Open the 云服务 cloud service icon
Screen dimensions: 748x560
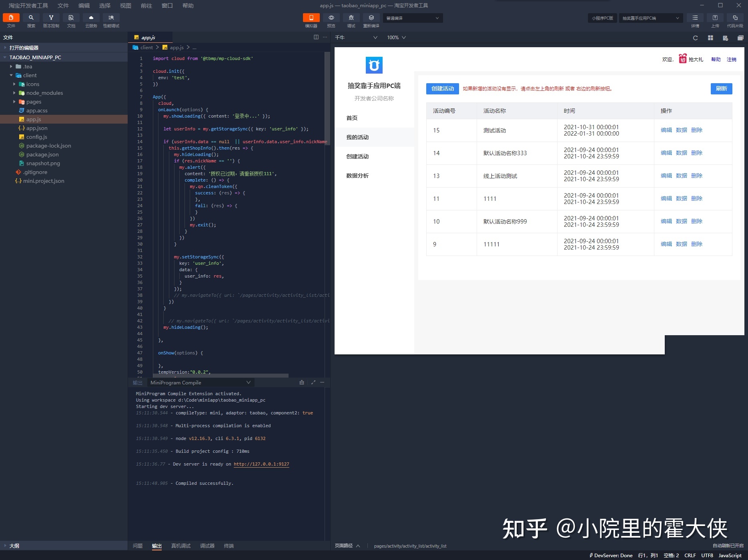tap(91, 18)
